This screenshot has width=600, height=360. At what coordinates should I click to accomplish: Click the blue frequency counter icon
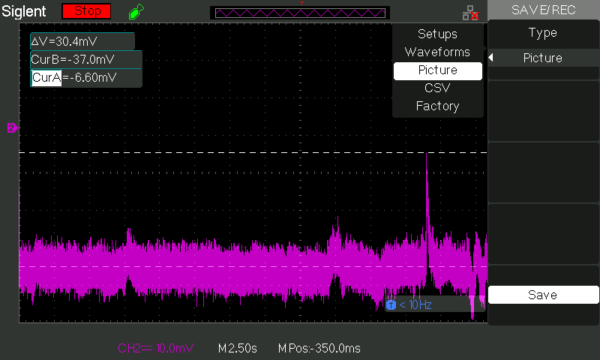(x=391, y=305)
